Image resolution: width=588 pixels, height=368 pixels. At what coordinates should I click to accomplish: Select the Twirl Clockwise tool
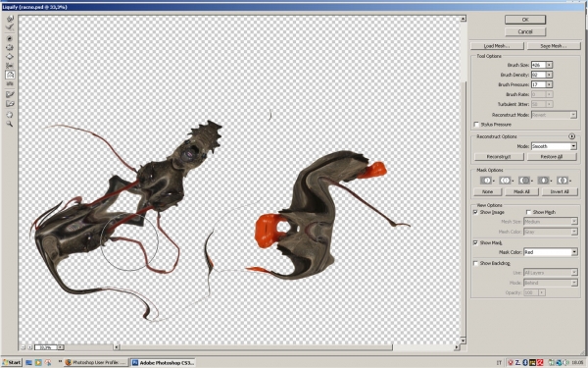tap(10, 38)
